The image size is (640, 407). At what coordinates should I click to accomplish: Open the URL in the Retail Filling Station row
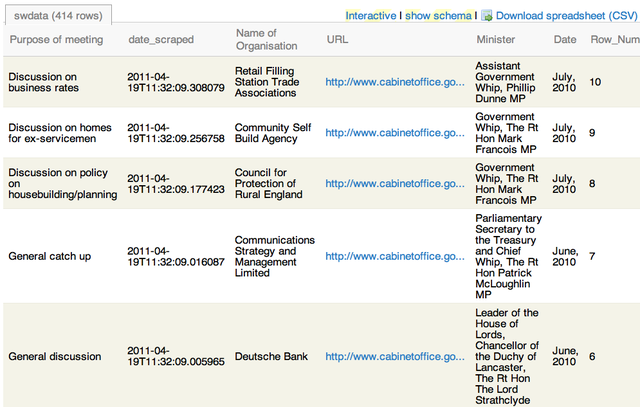(x=395, y=82)
